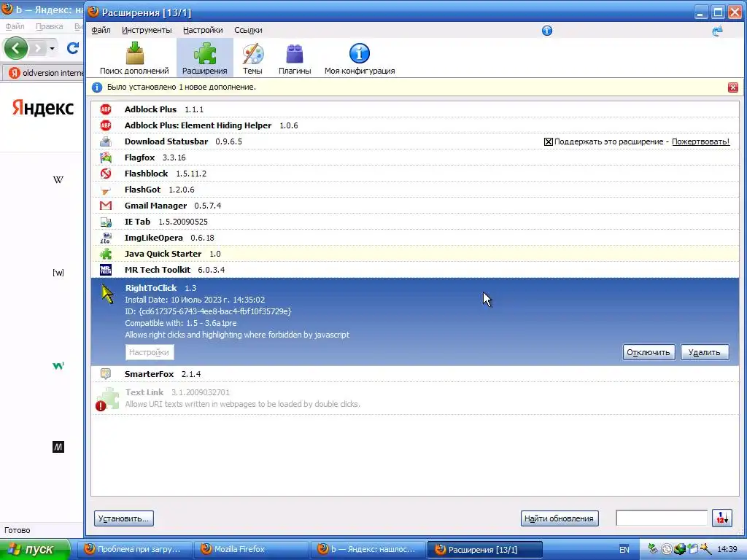
Task: Click the Download Statusbar extension icon
Action: [106, 141]
